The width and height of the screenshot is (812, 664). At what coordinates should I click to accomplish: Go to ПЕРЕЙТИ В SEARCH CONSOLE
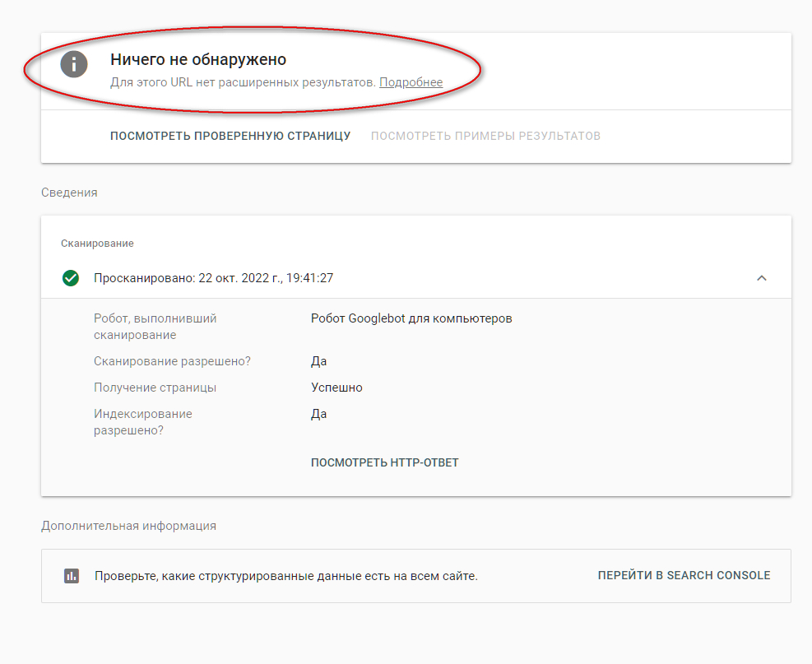pos(684,575)
